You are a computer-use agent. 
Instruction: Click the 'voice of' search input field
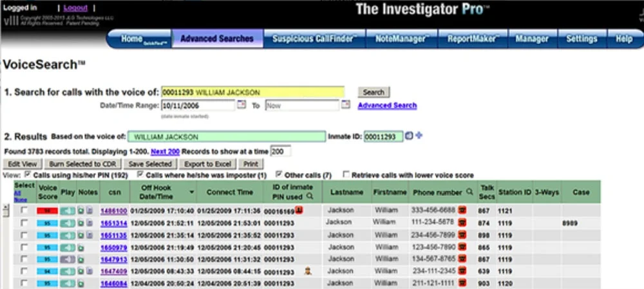[x=253, y=92]
